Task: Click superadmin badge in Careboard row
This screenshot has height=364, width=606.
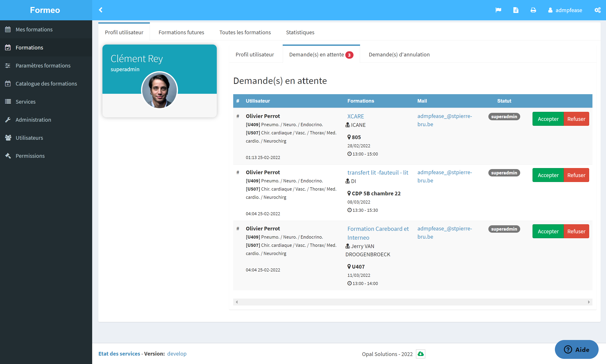Action: (x=504, y=229)
